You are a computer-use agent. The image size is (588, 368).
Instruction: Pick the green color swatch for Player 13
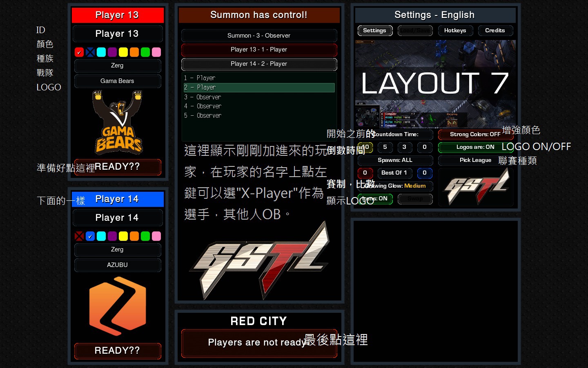click(x=145, y=52)
